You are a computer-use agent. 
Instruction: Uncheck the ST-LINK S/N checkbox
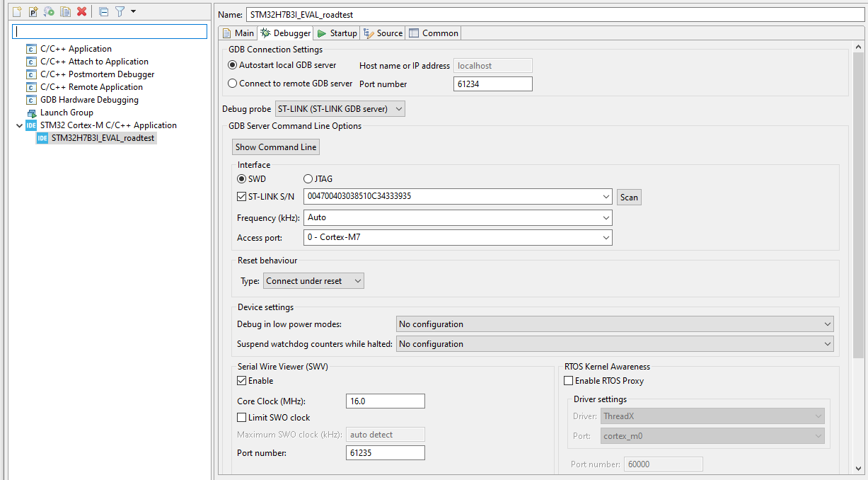[241, 196]
